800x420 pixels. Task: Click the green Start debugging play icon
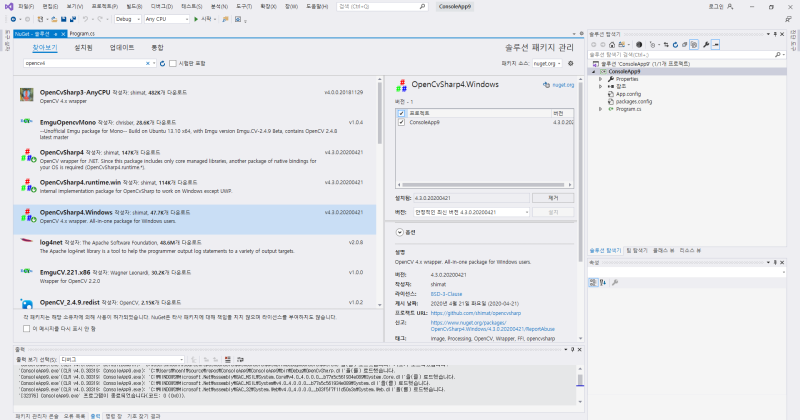coord(196,19)
